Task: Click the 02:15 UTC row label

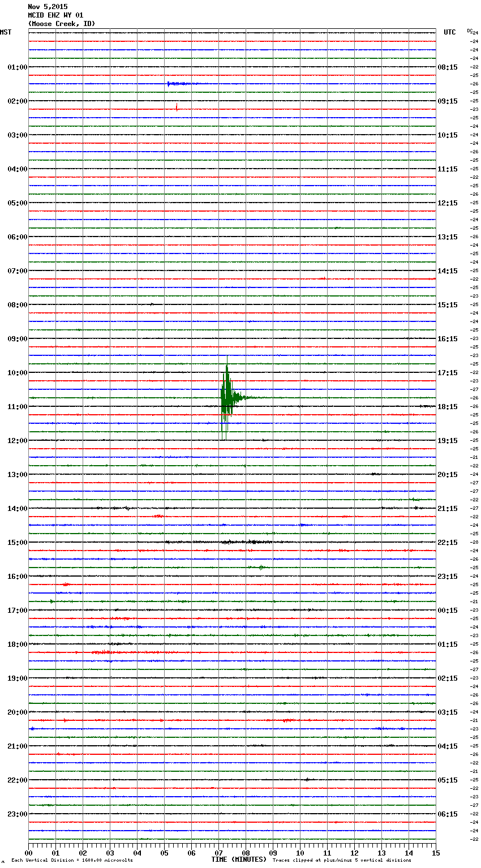Action: tap(448, 678)
